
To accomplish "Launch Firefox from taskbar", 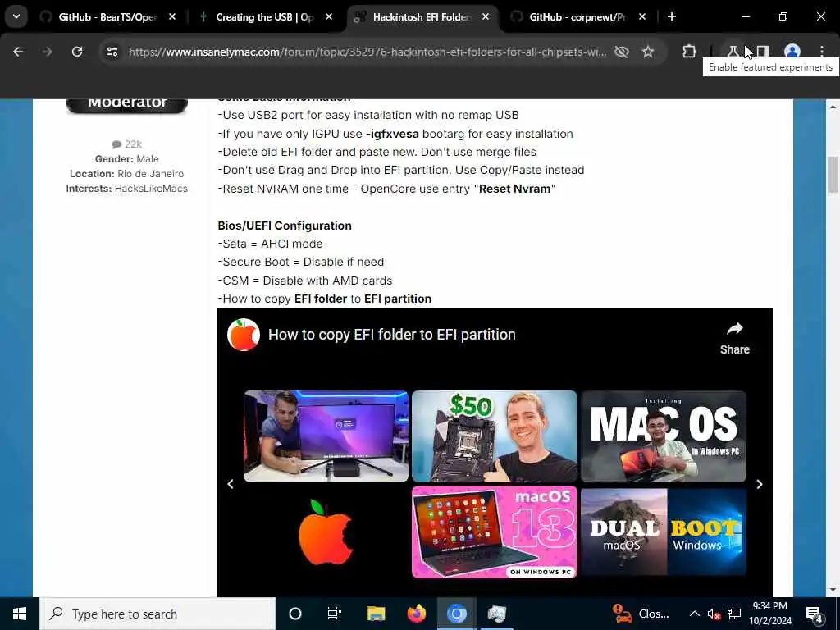I will tap(416, 614).
